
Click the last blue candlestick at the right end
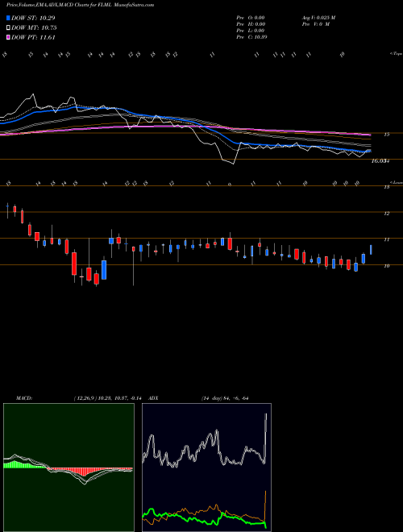click(x=371, y=250)
